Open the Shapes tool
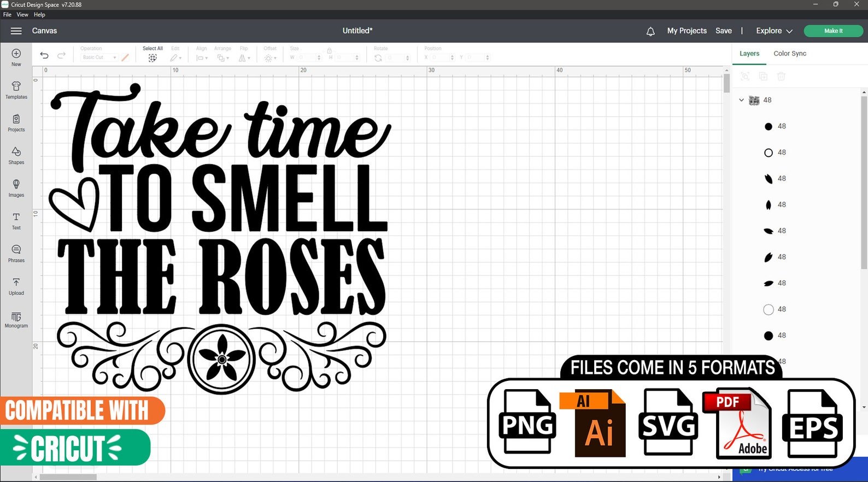Viewport: 868px width, 482px height. (16, 156)
